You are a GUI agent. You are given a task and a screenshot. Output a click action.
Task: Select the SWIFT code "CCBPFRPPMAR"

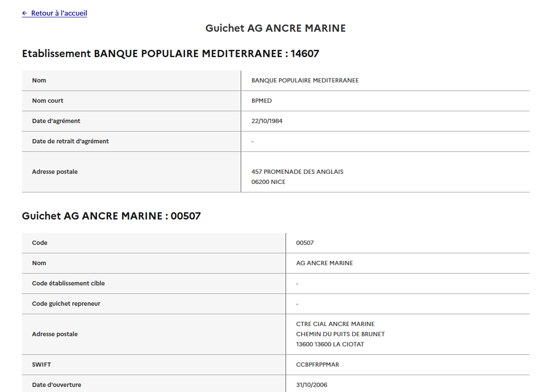(318, 365)
